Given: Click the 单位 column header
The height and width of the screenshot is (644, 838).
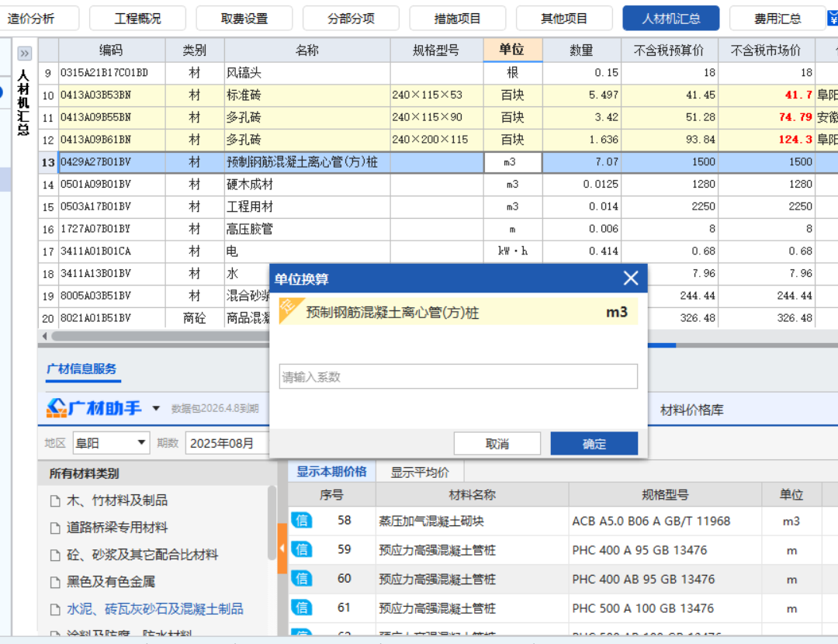Looking at the screenshot, I should pos(513,50).
